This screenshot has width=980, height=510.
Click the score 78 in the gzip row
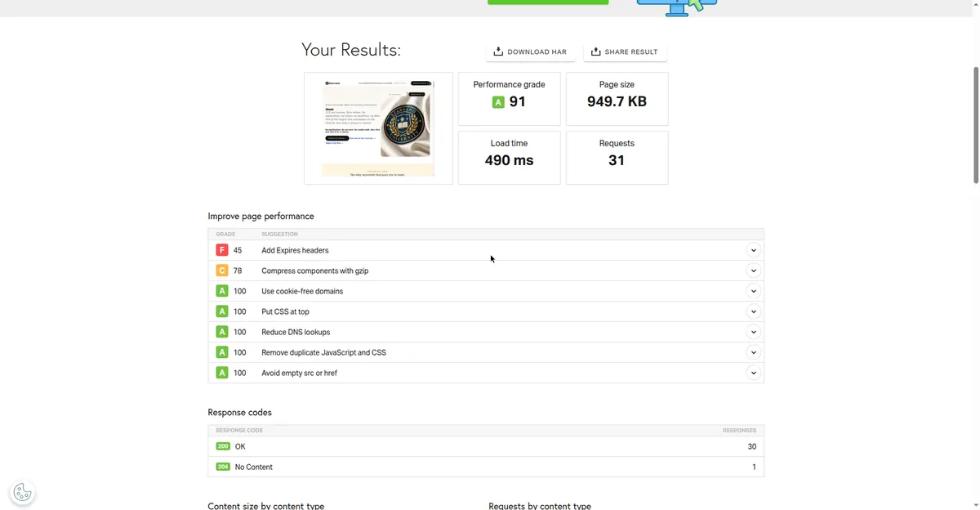pyautogui.click(x=238, y=271)
